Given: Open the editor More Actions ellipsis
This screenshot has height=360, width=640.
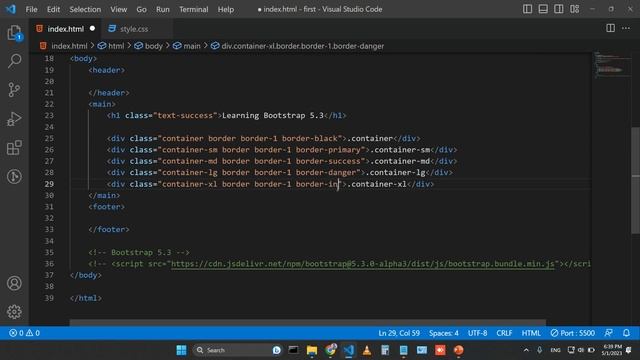Looking at the screenshot, I should coord(626,28).
